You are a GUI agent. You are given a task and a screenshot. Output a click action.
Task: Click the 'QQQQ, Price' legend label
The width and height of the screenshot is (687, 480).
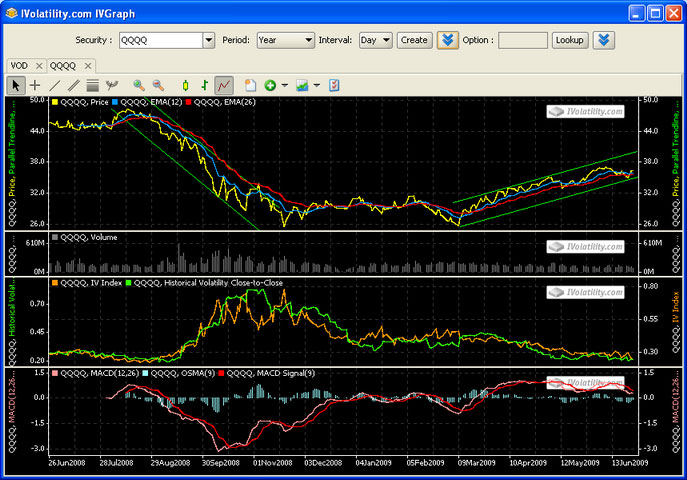[x=84, y=102]
